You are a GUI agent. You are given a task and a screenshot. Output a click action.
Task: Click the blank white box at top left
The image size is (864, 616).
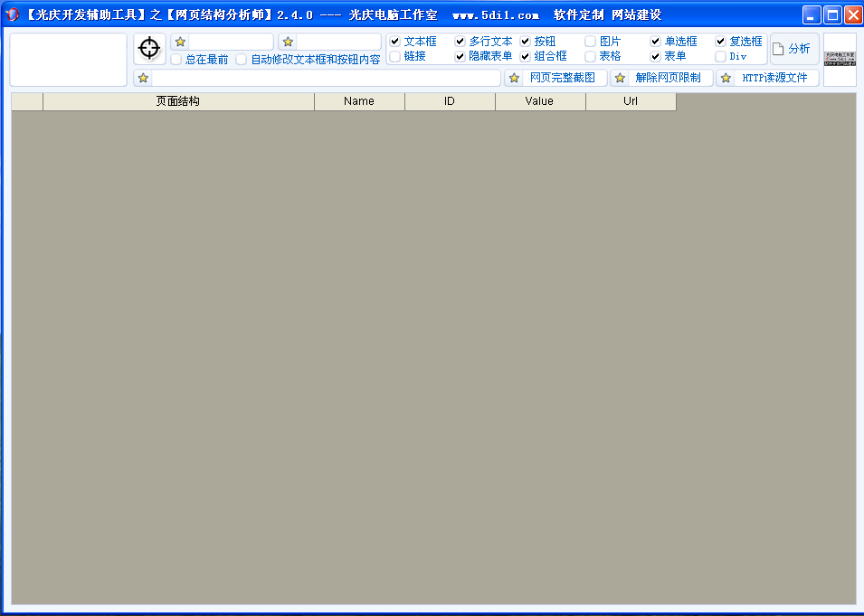pyautogui.click(x=69, y=60)
